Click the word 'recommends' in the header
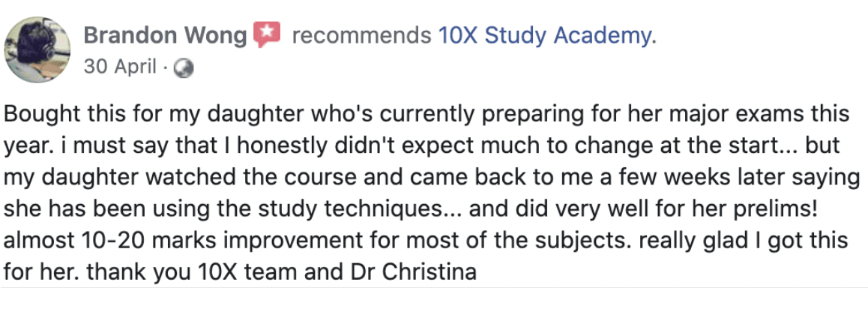The image size is (868, 324). tap(362, 36)
